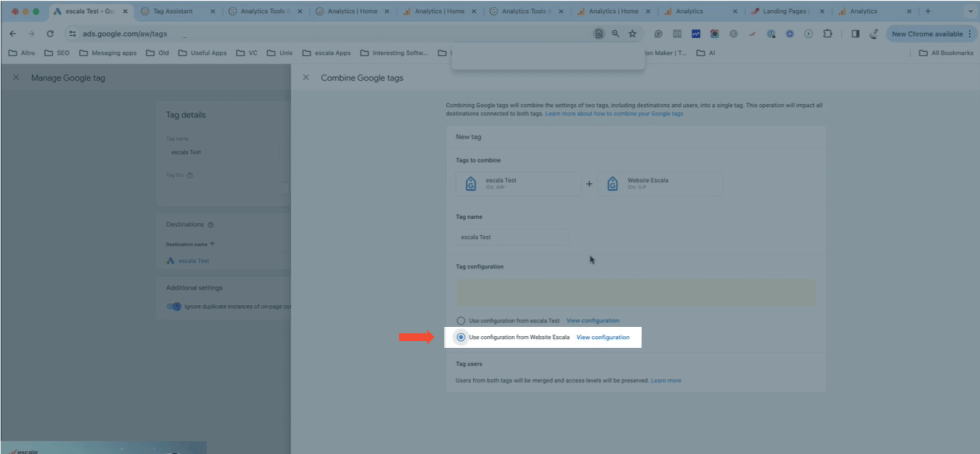The height and width of the screenshot is (454, 980).
Task: Close the Manage Google tag panel
Action: (x=16, y=78)
